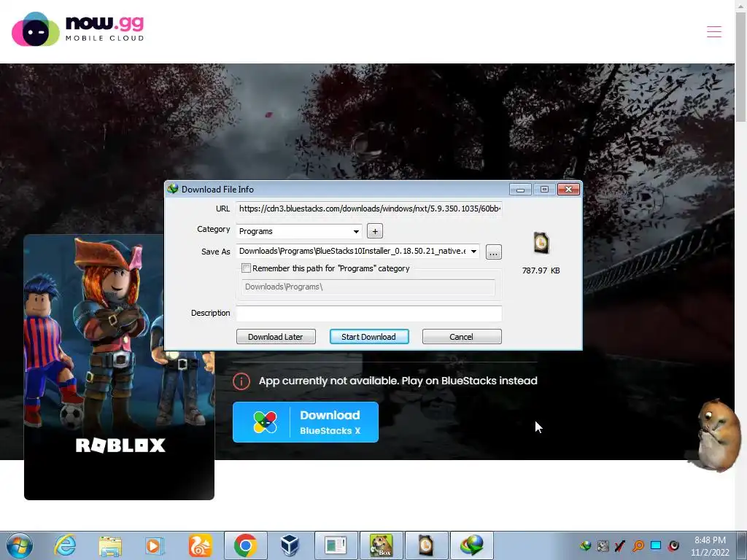Click the gray tray icon beside IDM
The image size is (747, 560).
603,545
